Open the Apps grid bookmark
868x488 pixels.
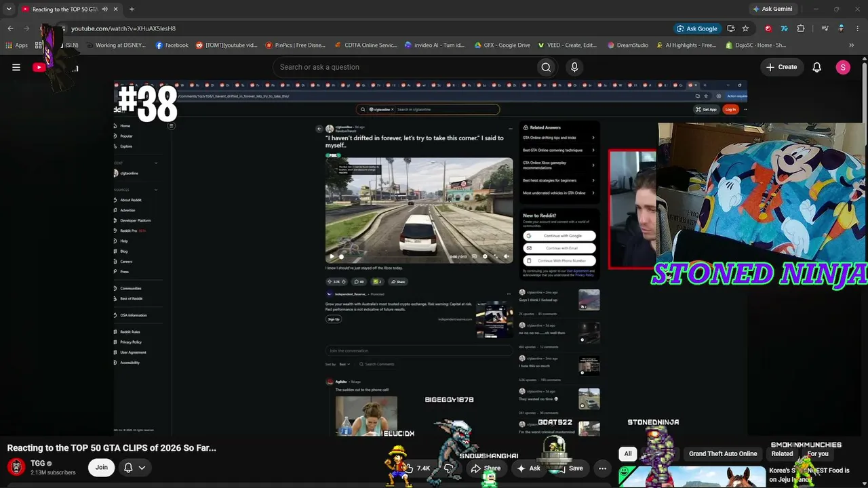17,45
